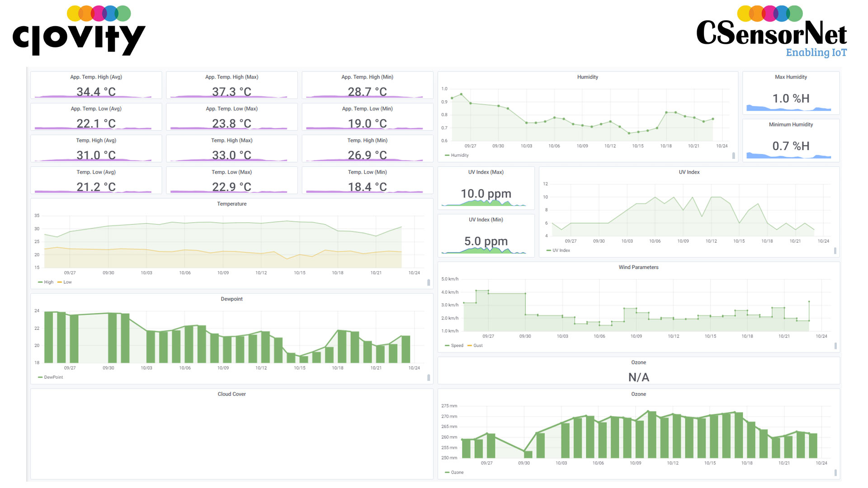The width and height of the screenshot is (868, 488).
Task: Open the Temperature chart title menu
Action: (231, 204)
